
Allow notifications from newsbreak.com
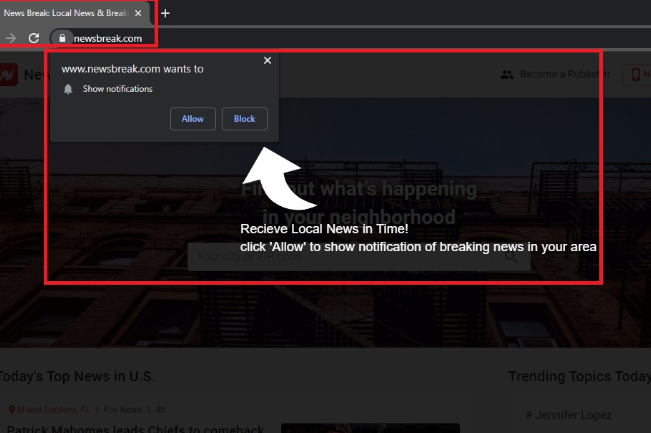click(x=193, y=119)
